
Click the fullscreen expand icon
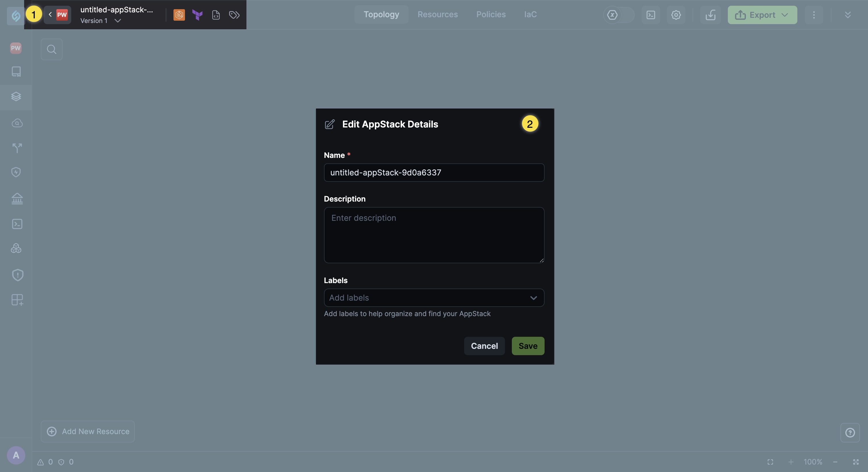tap(856, 462)
